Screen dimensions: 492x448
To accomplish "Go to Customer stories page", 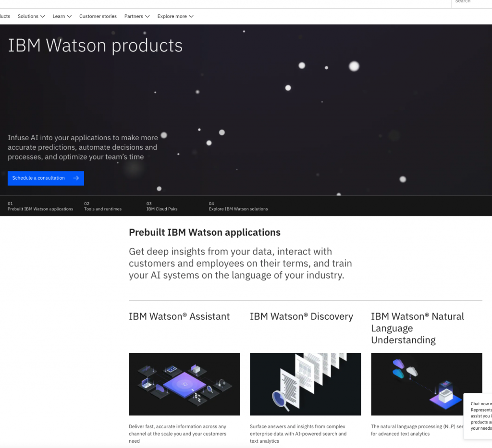I will click(98, 16).
